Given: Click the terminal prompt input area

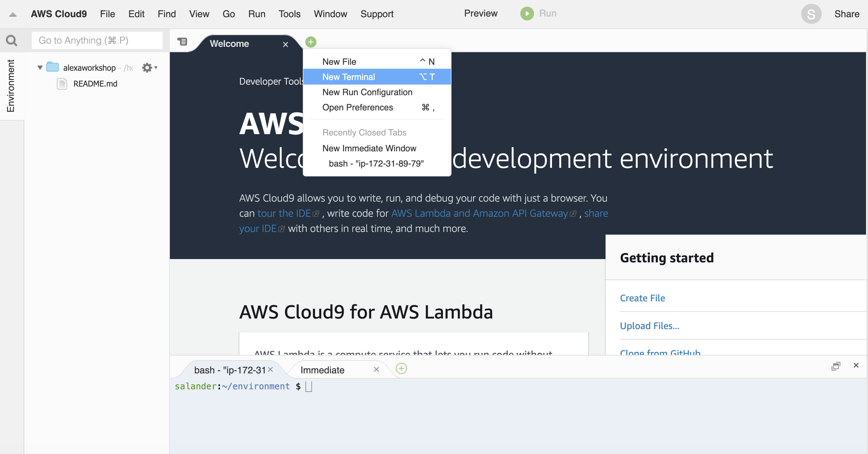Looking at the screenshot, I should (309, 386).
